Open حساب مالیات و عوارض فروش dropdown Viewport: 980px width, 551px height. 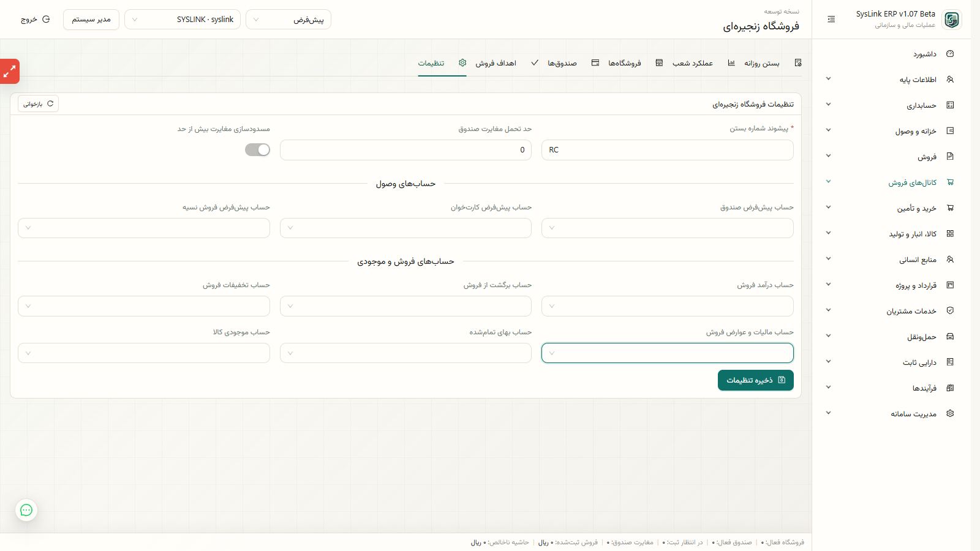[668, 353]
